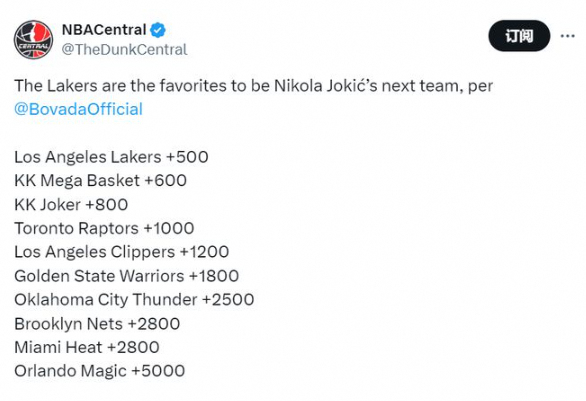Select the Los Angeles Lakers +500 line

pyautogui.click(x=111, y=157)
